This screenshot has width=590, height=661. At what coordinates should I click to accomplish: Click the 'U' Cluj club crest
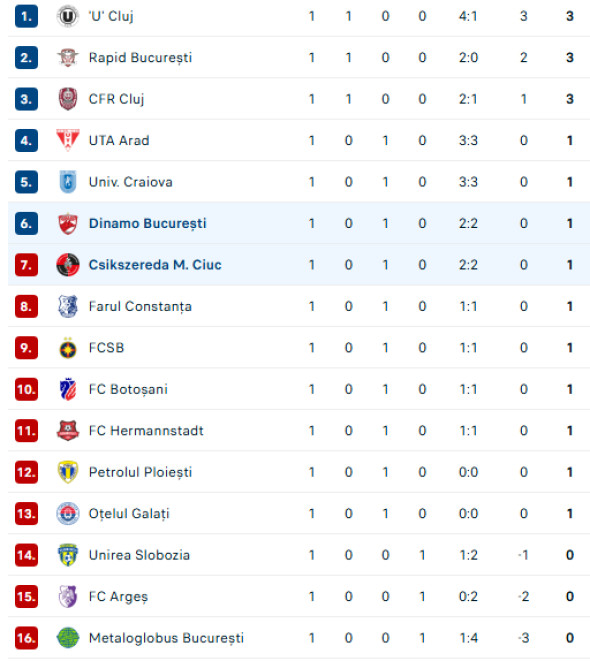tap(67, 16)
